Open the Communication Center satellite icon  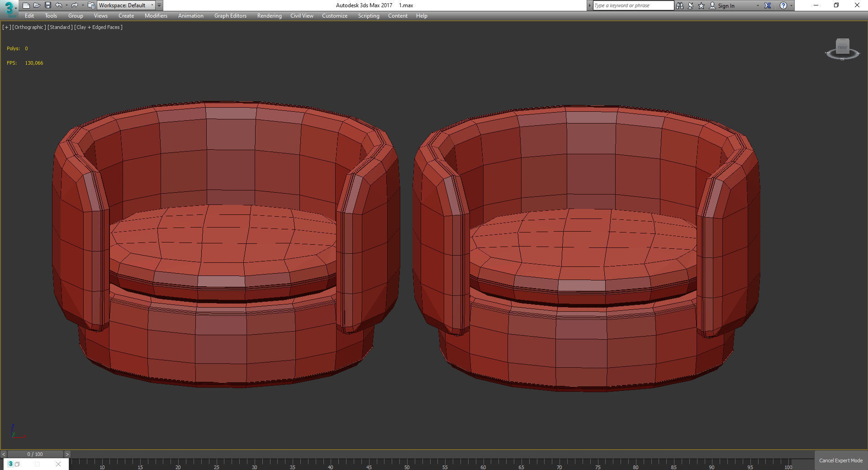[x=691, y=5]
